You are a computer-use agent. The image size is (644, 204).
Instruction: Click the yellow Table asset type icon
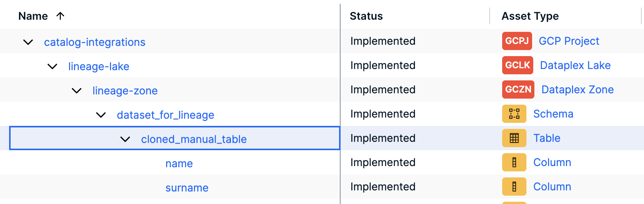(514, 138)
